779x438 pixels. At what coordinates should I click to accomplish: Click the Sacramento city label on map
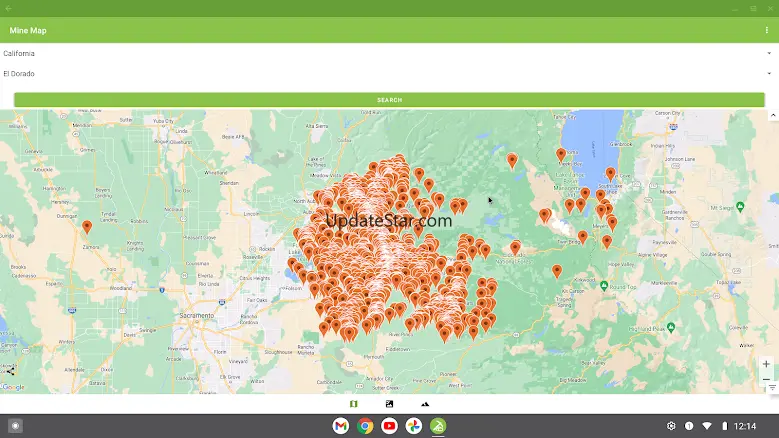point(197,316)
